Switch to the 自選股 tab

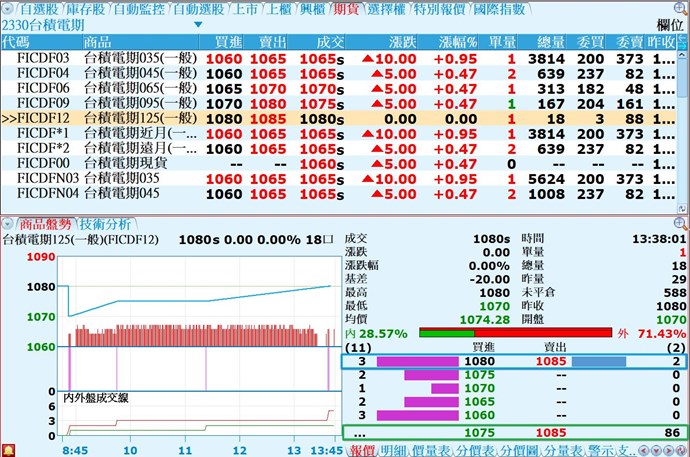pyautogui.click(x=39, y=9)
